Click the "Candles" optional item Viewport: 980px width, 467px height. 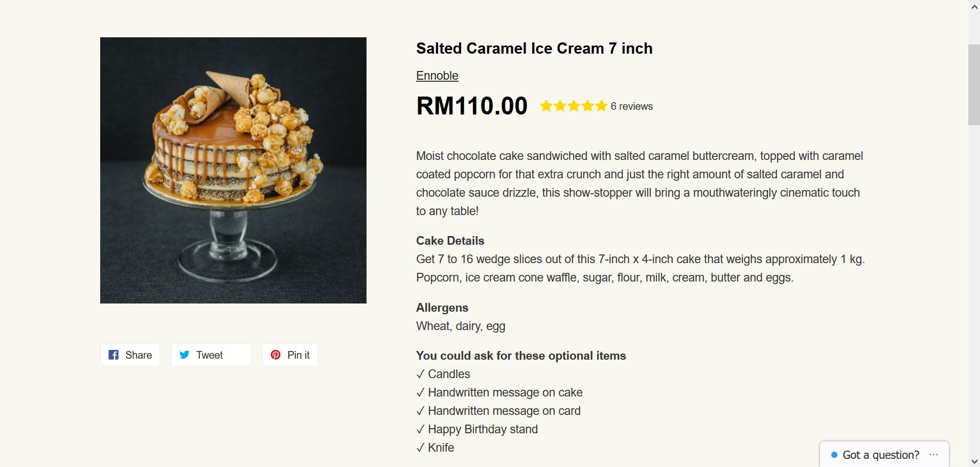(x=448, y=374)
